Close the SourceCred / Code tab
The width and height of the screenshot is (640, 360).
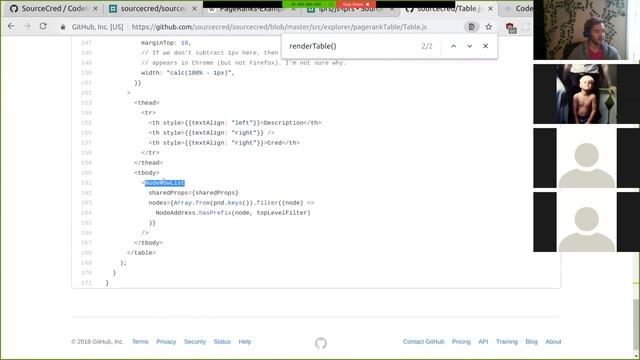coord(95,9)
